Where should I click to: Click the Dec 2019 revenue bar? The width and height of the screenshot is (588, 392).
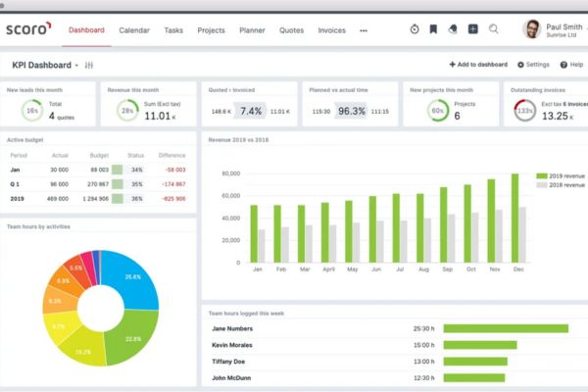click(x=514, y=218)
